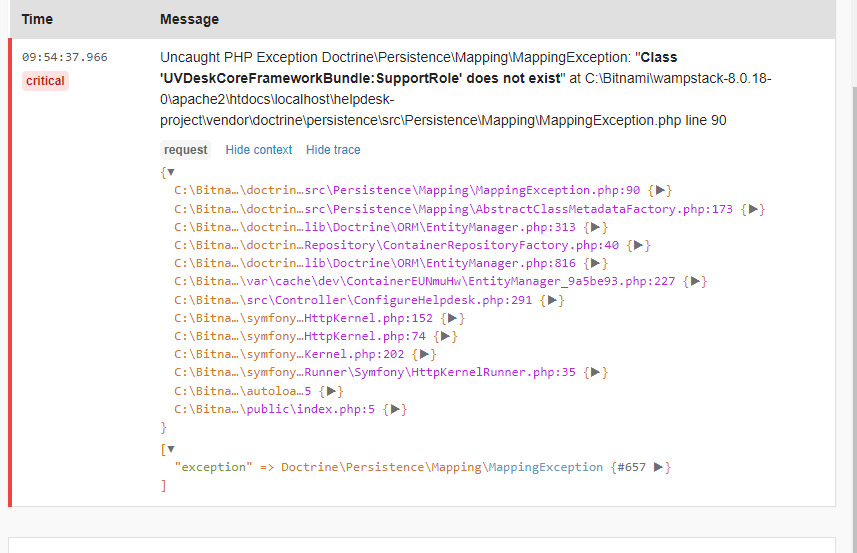This screenshot has width=857, height=553.
Task: Expand MappingException.php:90 trace arguments arrow
Action: pyautogui.click(x=661, y=190)
